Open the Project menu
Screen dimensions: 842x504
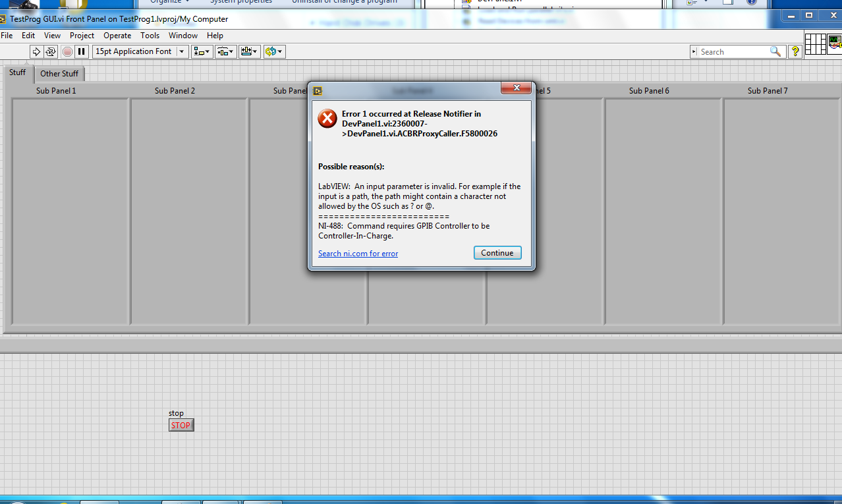click(82, 36)
